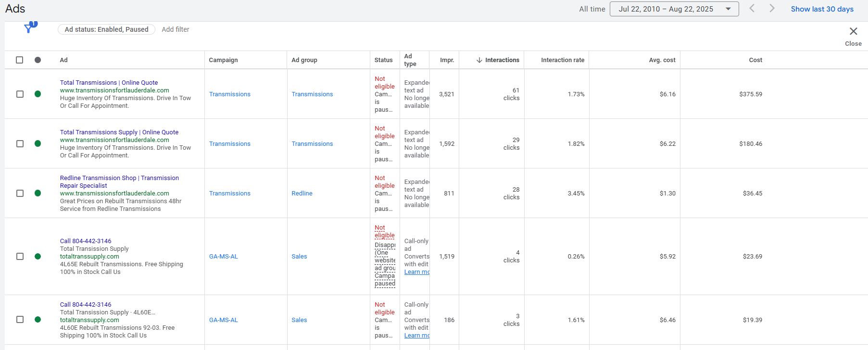868x350 pixels.
Task: Open Transmissions ad group in Total Transmissions Supply row
Action: click(x=312, y=144)
